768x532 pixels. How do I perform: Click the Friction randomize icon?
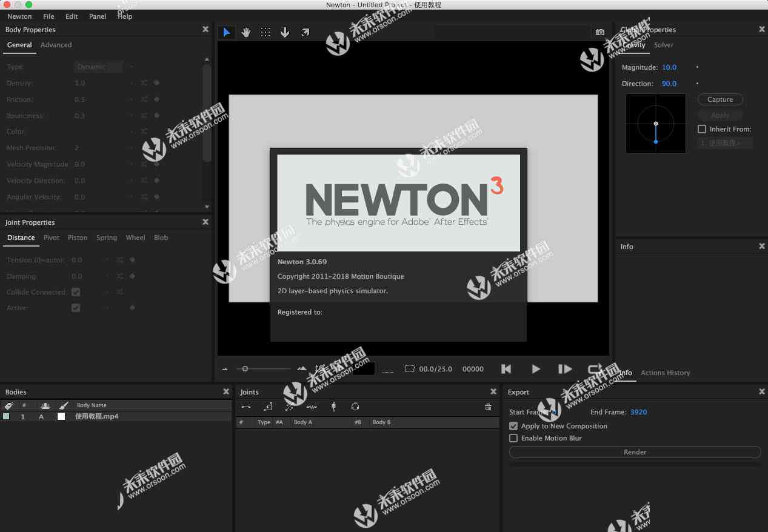tap(144, 99)
